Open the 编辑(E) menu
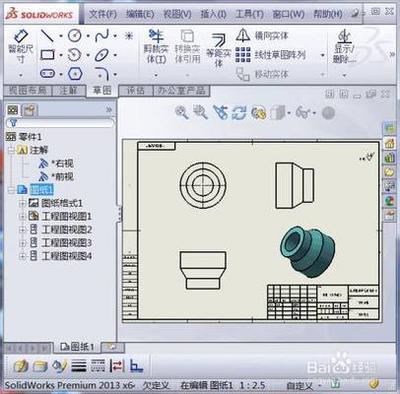The image size is (400, 394). [x=140, y=14]
